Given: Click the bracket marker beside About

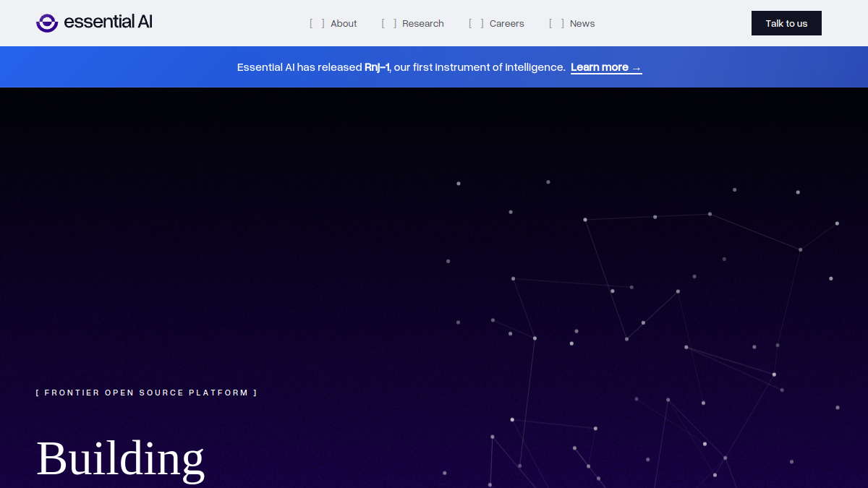Looking at the screenshot, I should pos(317,23).
